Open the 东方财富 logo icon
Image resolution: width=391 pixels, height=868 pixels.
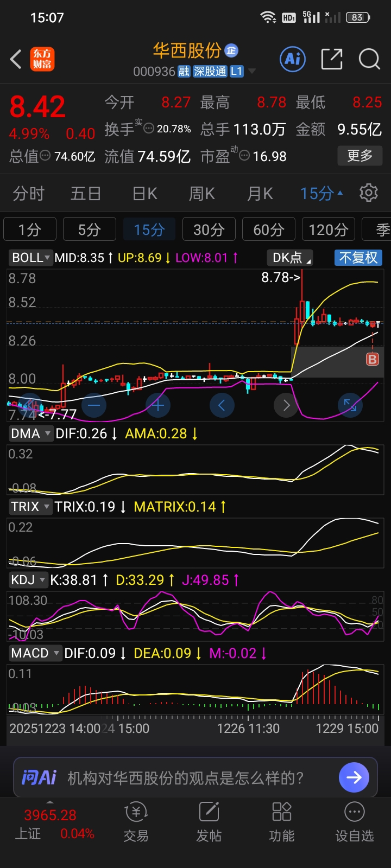(x=42, y=59)
